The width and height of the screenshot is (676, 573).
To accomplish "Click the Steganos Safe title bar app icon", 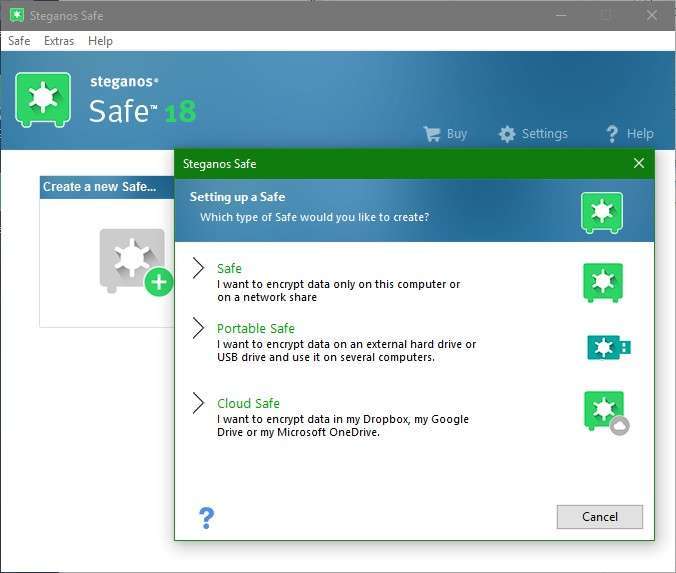I will pos(17,16).
